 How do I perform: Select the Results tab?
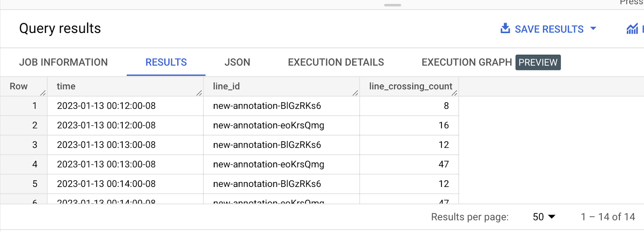[166, 62]
